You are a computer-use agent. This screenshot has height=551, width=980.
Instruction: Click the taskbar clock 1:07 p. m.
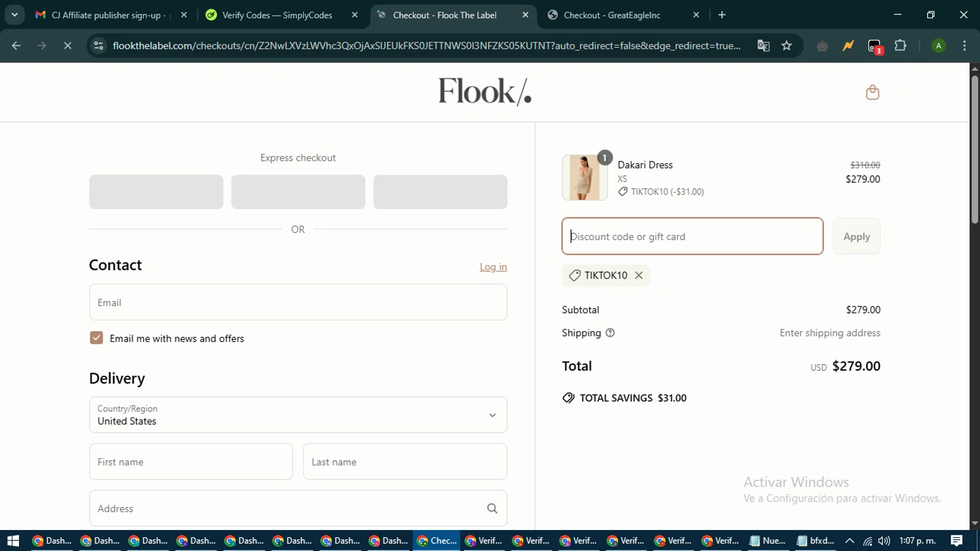(x=917, y=541)
